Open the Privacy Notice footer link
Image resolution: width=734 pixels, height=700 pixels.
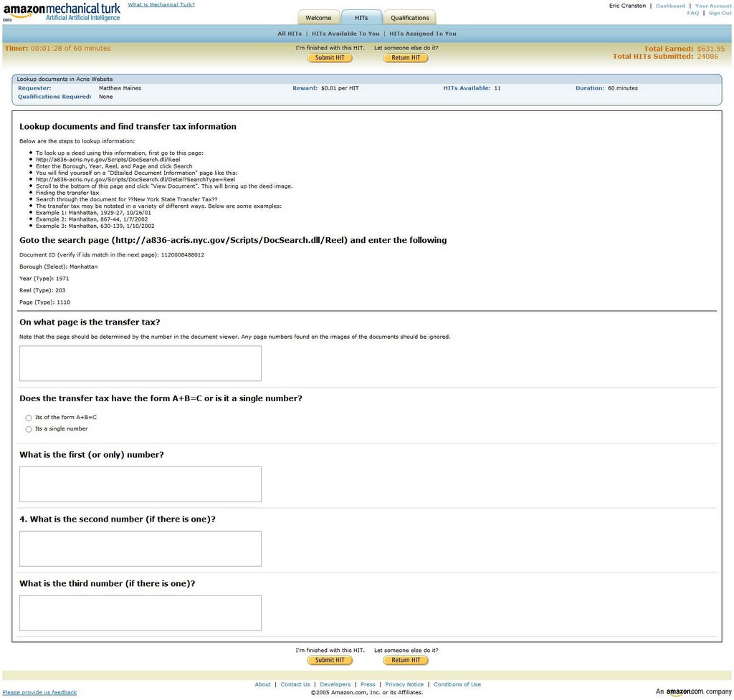(404, 684)
